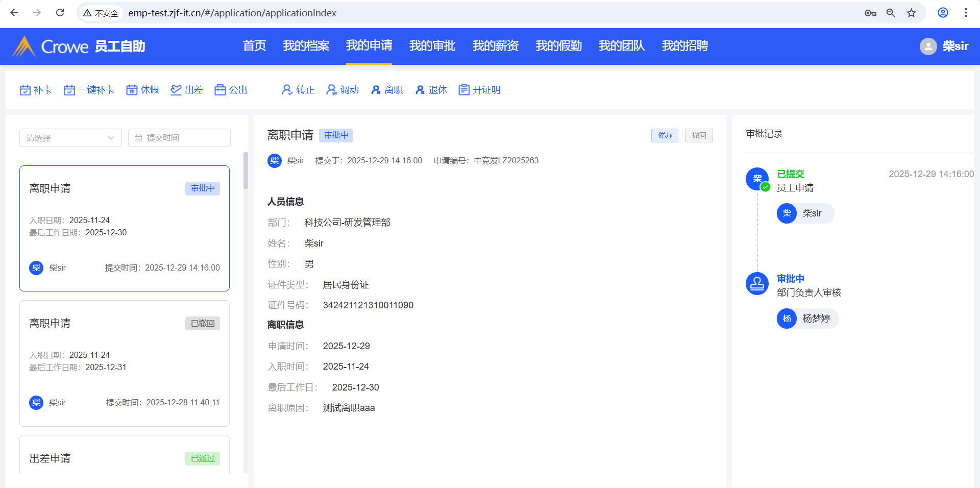The image size is (980, 488).
Task: Click the 退休 retirement shortcut
Action: pyautogui.click(x=431, y=90)
